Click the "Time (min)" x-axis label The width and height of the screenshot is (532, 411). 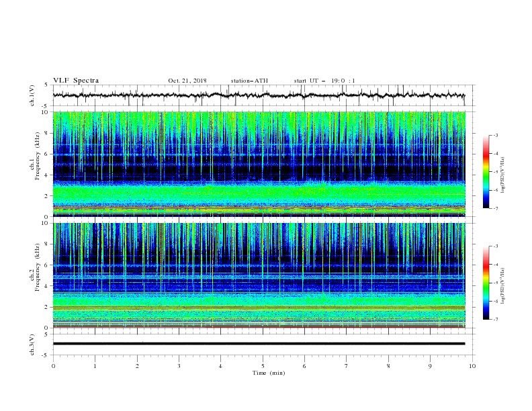tap(269, 373)
